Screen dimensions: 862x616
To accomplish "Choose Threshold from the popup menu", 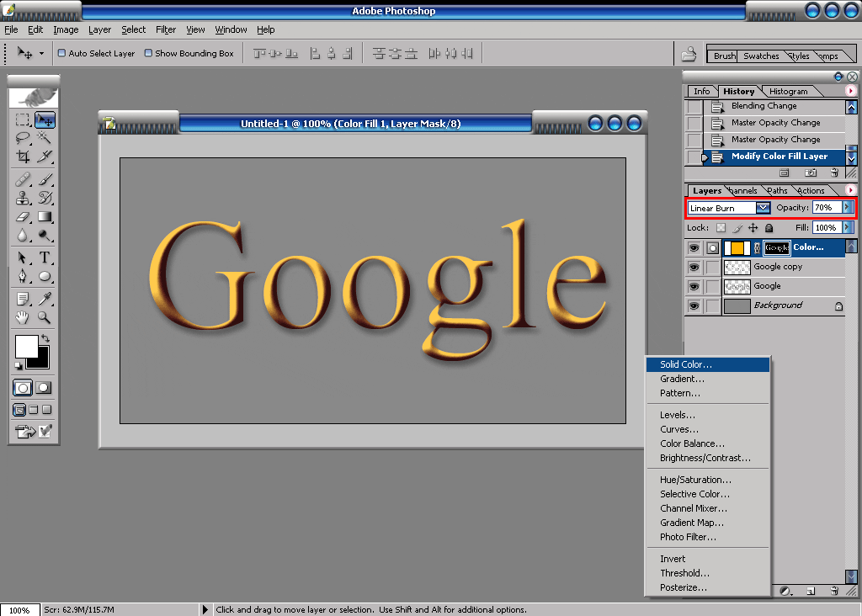I will coord(707,573).
